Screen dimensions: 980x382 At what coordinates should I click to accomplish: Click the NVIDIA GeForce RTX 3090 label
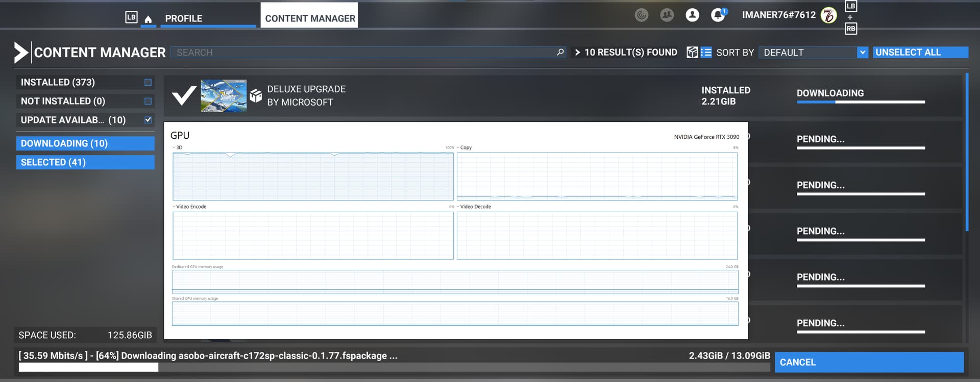(x=706, y=137)
